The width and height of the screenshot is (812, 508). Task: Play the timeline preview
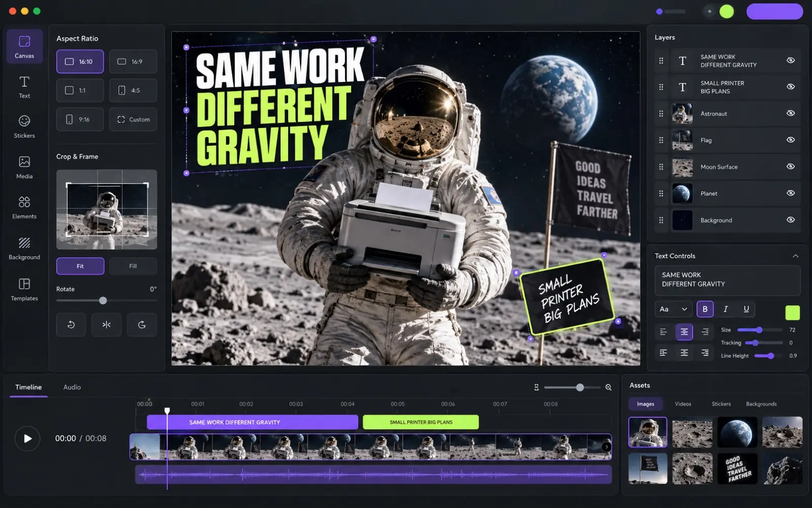click(27, 438)
